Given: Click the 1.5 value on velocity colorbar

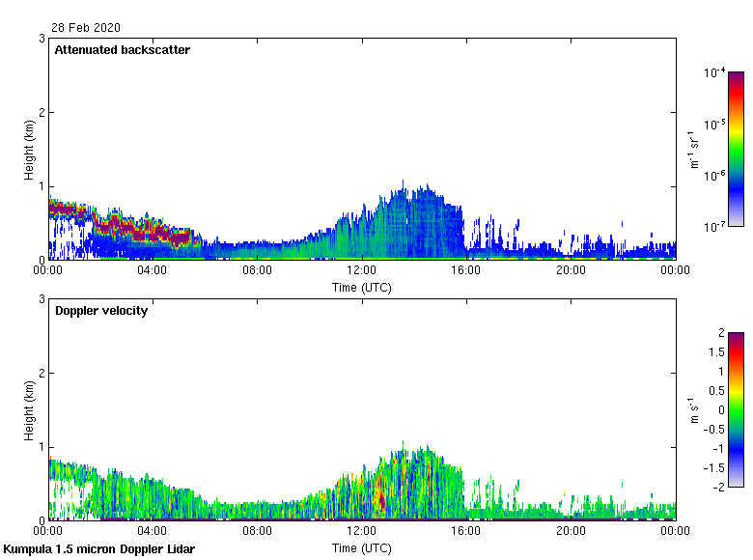Looking at the screenshot, I should click(x=715, y=351).
